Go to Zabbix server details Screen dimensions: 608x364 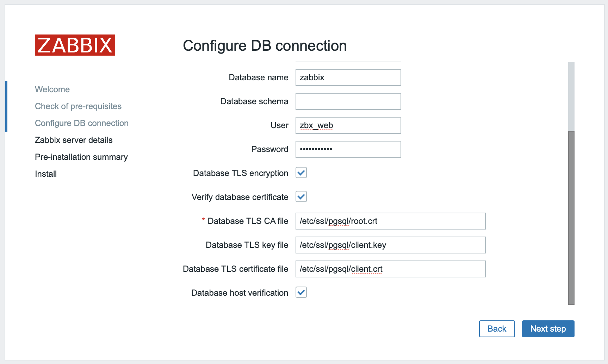74,140
